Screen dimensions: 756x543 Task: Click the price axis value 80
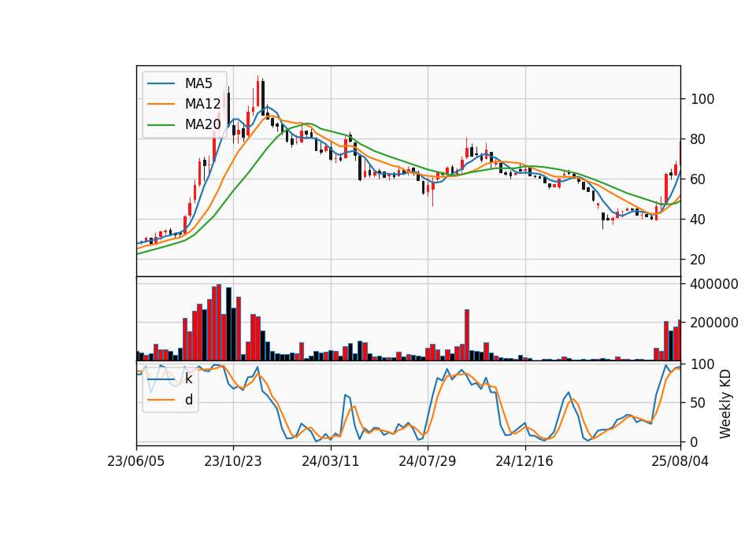[x=699, y=139]
